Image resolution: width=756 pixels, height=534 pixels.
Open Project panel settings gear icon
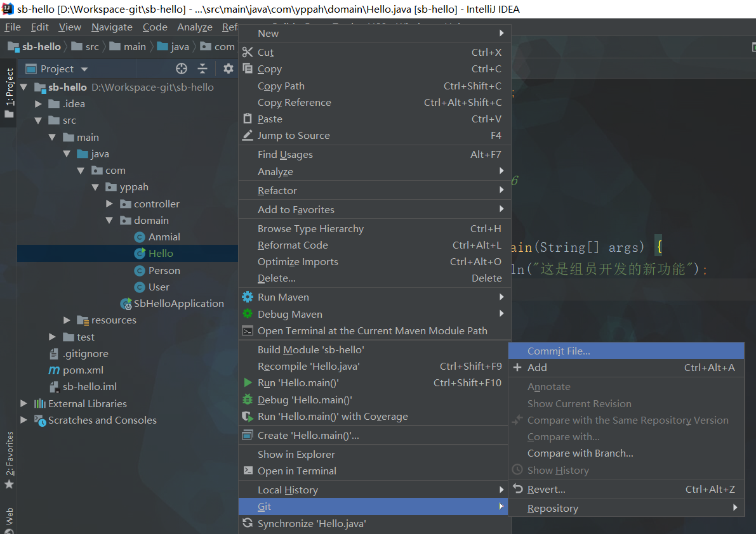228,68
